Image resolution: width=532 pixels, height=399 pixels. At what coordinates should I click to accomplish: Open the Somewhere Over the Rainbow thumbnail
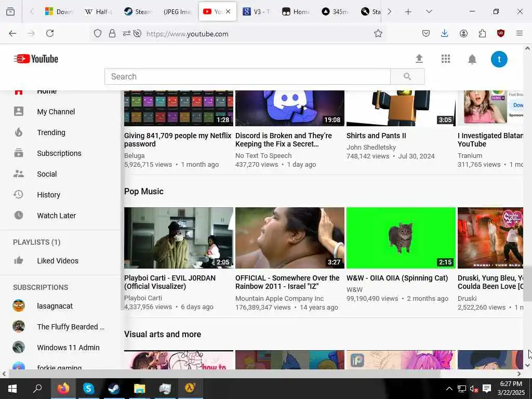[x=290, y=238]
